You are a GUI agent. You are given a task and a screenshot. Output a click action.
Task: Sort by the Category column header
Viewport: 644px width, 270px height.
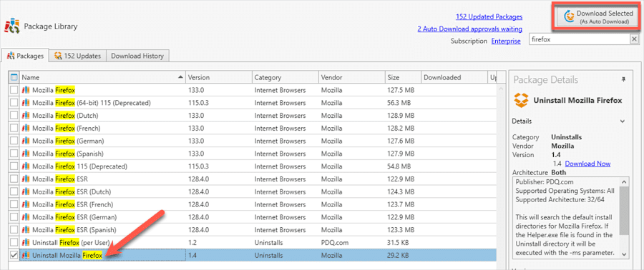(285, 77)
